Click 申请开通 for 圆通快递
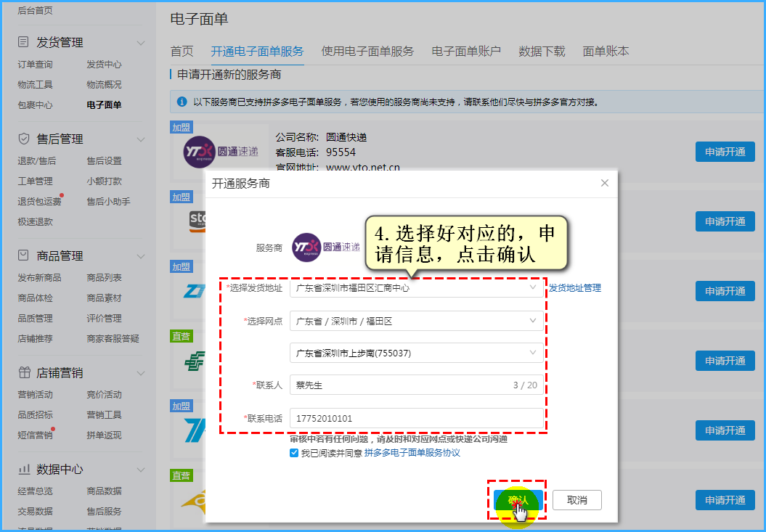This screenshot has width=766, height=532. pyautogui.click(x=725, y=152)
